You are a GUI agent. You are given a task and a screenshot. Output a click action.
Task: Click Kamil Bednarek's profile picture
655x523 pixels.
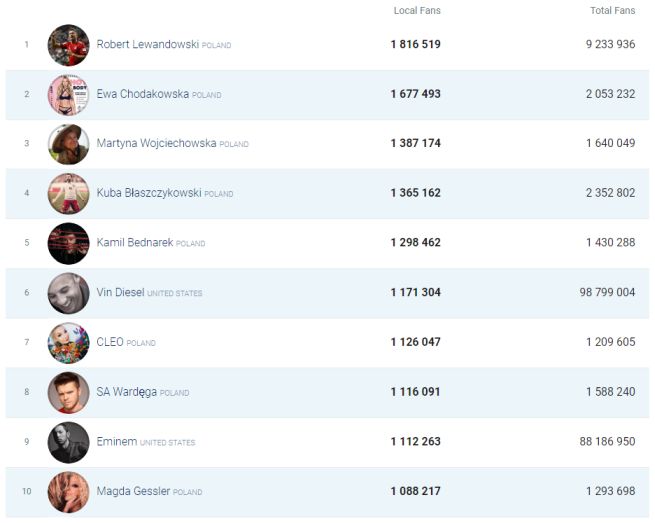pos(68,243)
